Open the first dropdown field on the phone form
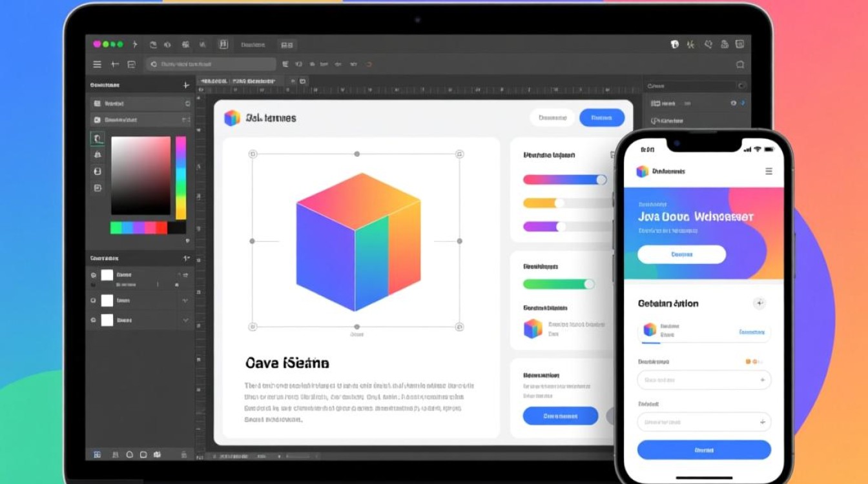This screenshot has height=484, width=868. pyautogui.click(x=704, y=380)
